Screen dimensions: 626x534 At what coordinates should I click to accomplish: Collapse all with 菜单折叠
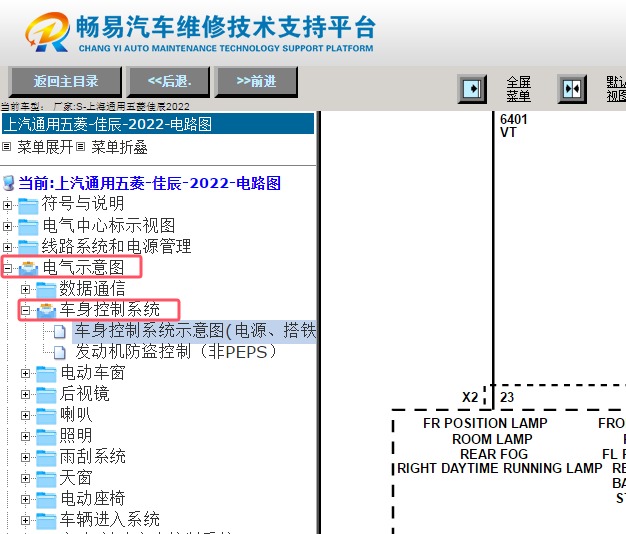click(119, 147)
